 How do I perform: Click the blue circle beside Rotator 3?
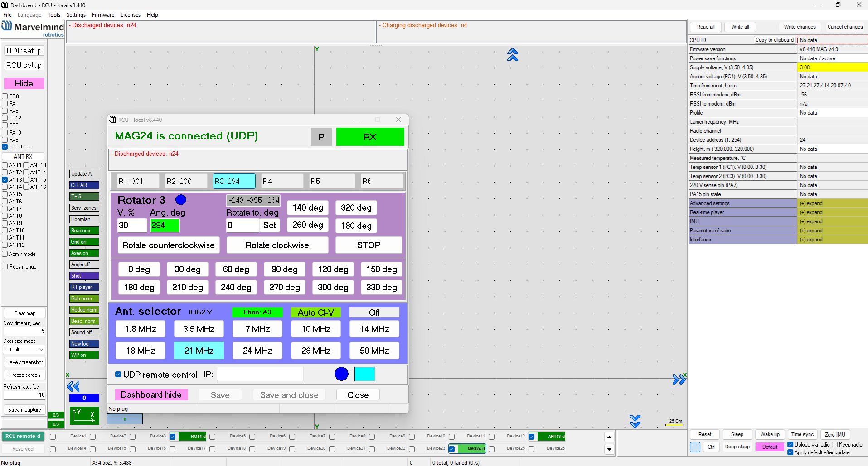coord(181,200)
